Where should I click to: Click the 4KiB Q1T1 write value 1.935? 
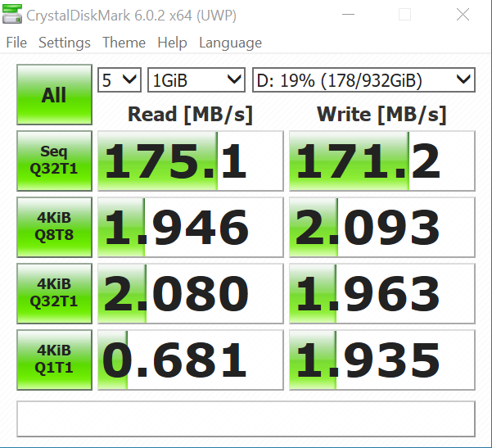[x=382, y=360]
